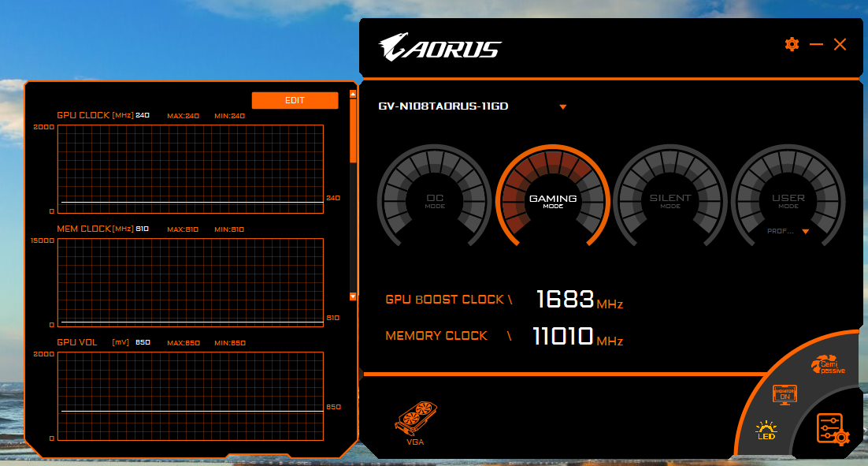Screen dimensions: 868x466
Task: Click the 1683 GPU boost clock value
Action: click(566, 299)
